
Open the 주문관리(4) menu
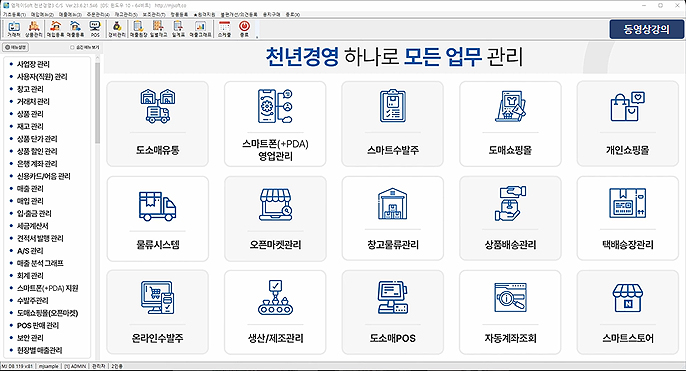click(98, 14)
